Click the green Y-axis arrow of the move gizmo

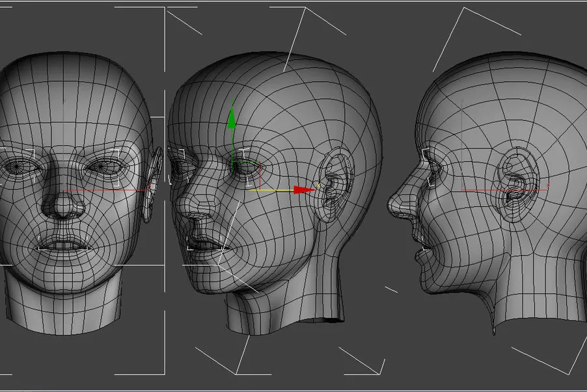tap(232, 118)
